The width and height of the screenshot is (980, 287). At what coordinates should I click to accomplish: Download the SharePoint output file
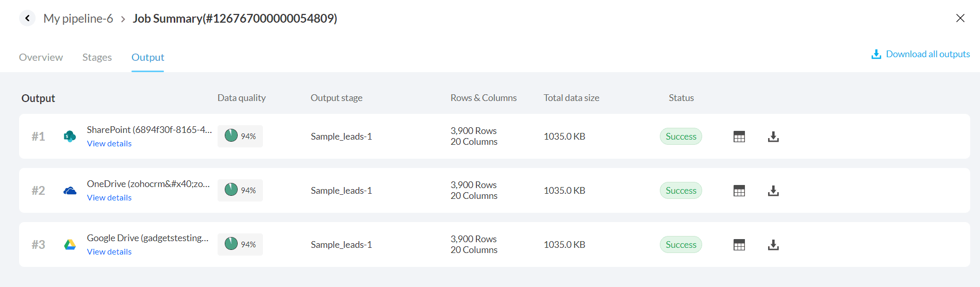(x=773, y=137)
